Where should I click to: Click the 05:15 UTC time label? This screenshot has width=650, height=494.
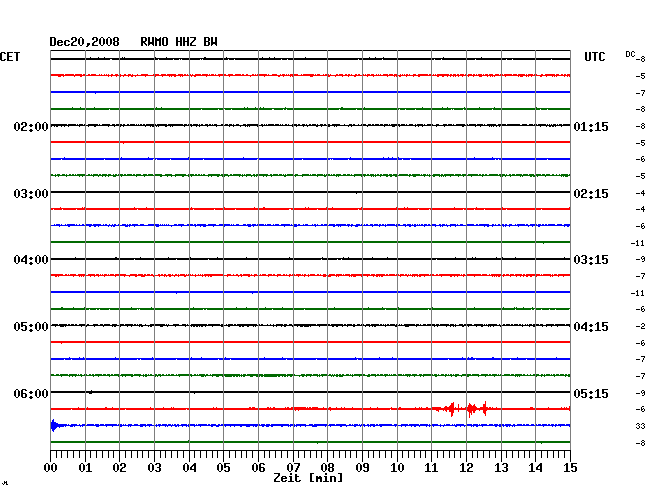tap(591, 393)
